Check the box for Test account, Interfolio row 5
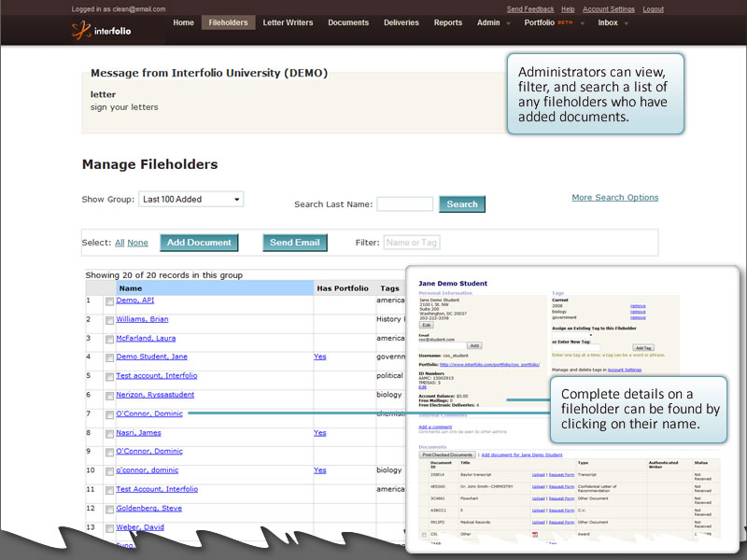 pos(109,377)
